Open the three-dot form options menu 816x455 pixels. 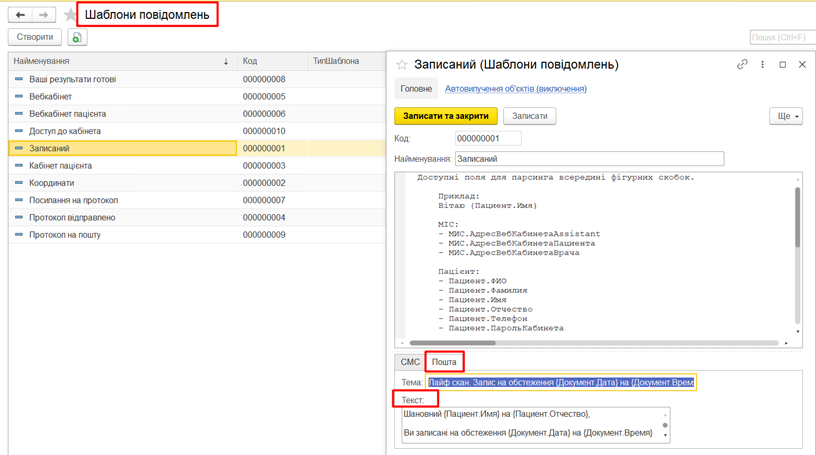click(x=763, y=65)
